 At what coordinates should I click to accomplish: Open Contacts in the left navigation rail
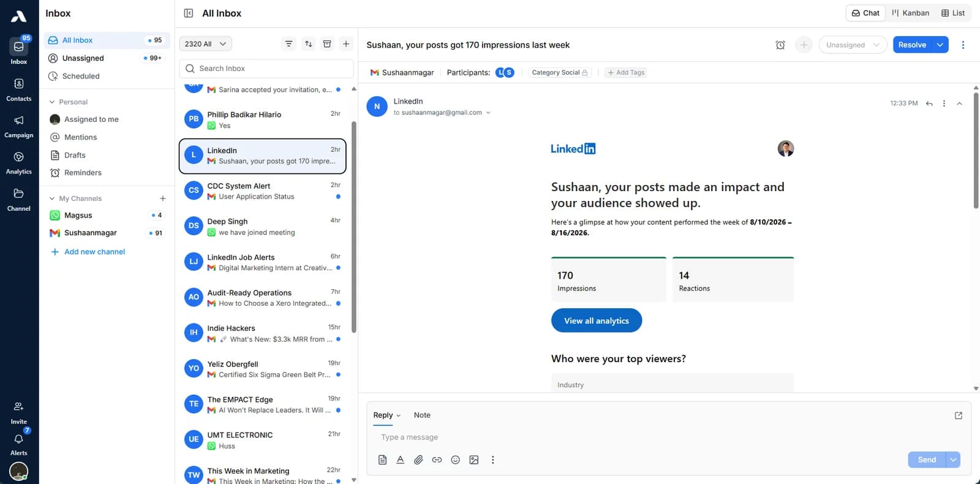19,89
